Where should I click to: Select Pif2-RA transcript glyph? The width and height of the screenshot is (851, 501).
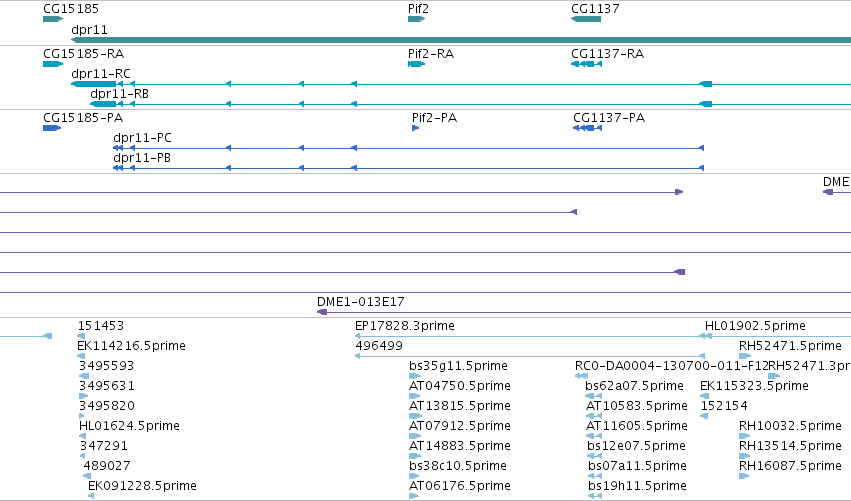[x=416, y=64]
